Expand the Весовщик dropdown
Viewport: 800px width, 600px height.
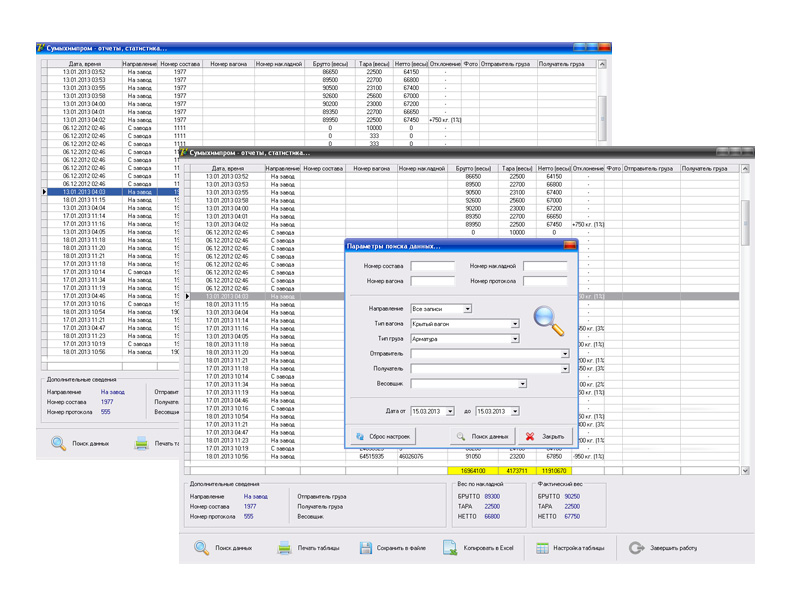pyautogui.click(x=521, y=384)
